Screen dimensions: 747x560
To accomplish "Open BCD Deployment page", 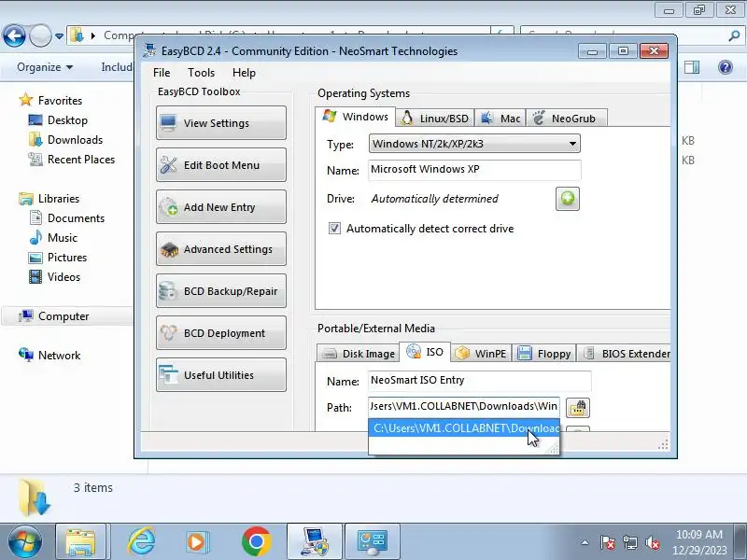I will pyautogui.click(x=221, y=333).
